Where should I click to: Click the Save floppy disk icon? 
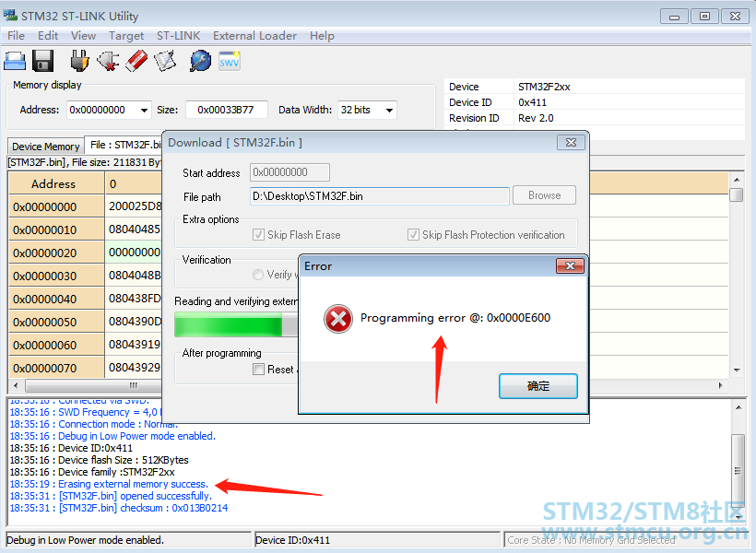click(x=43, y=61)
